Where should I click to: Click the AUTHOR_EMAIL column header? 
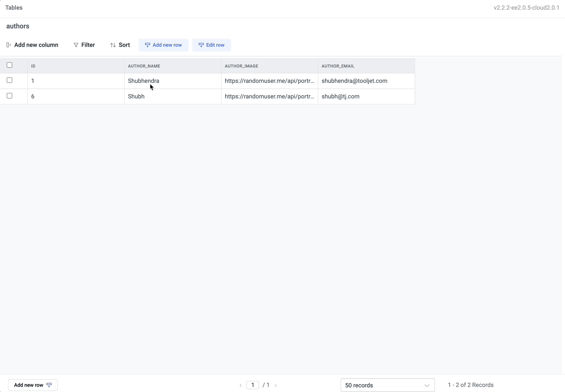click(x=338, y=66)
